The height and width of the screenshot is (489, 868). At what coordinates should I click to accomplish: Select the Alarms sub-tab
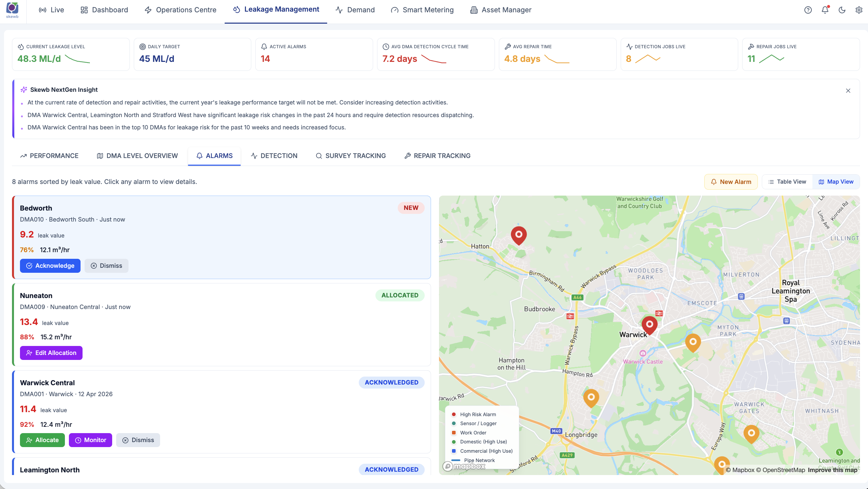point(214,156)
